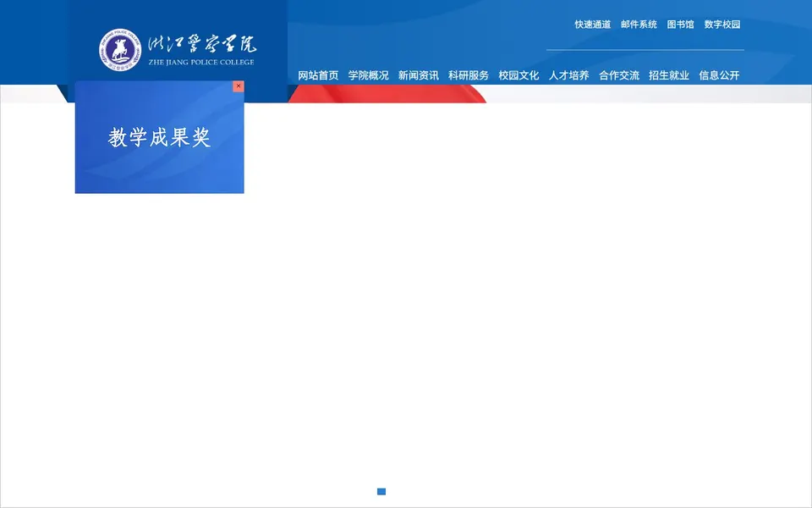Open 网站首页 in the navigation bar
This screenshot has height=508, width=812.
[318, 75]
